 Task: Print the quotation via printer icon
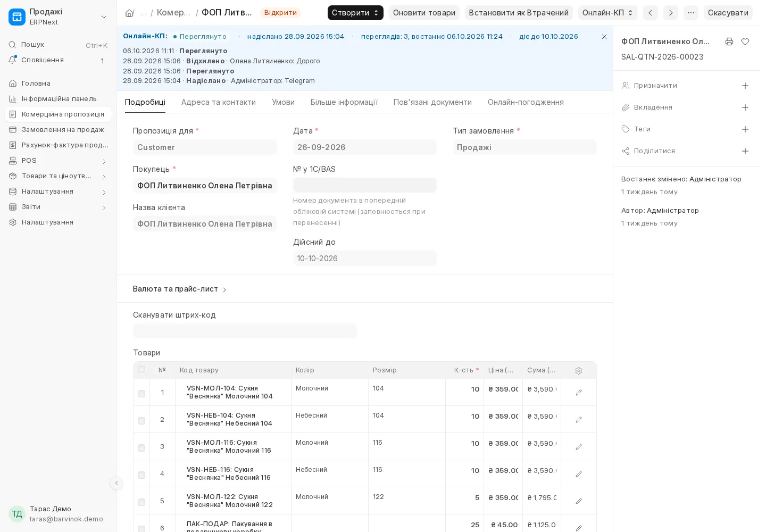[x=729, y=41]
